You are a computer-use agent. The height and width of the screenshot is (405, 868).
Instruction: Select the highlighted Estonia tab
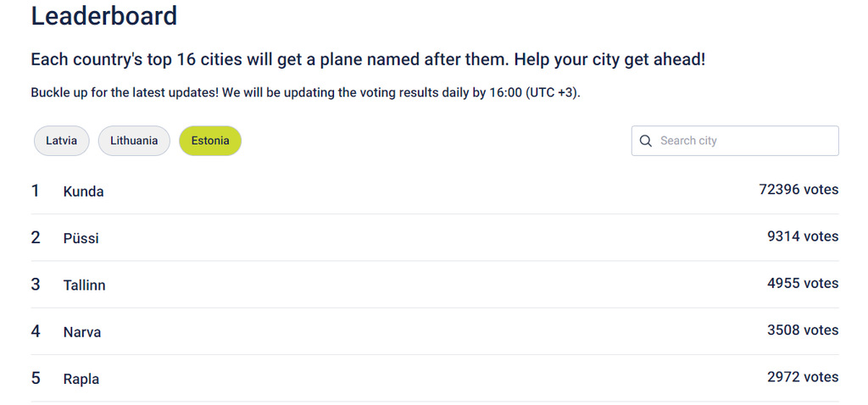tap(210, 141)
